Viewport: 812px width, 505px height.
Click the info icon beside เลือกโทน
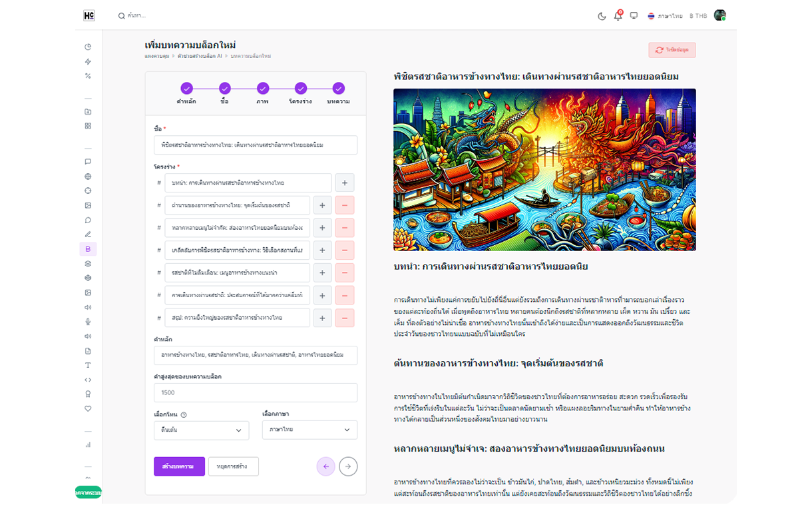point(184,414)
